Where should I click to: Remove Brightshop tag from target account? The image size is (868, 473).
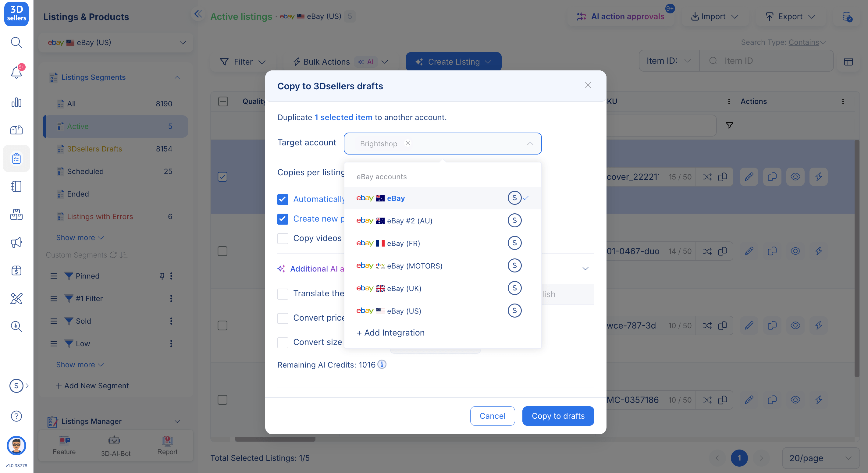(408, 143)
